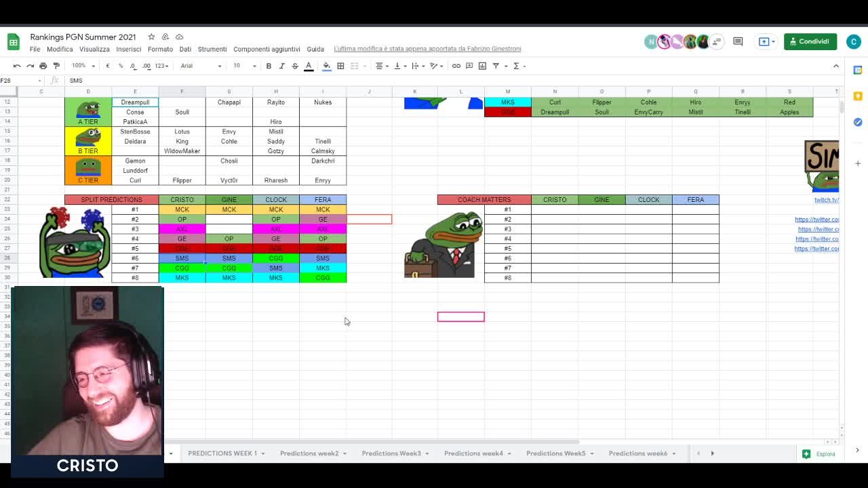Open the text rotation dropdown
This screenshot has height=488, width=868.
[436, 66]
